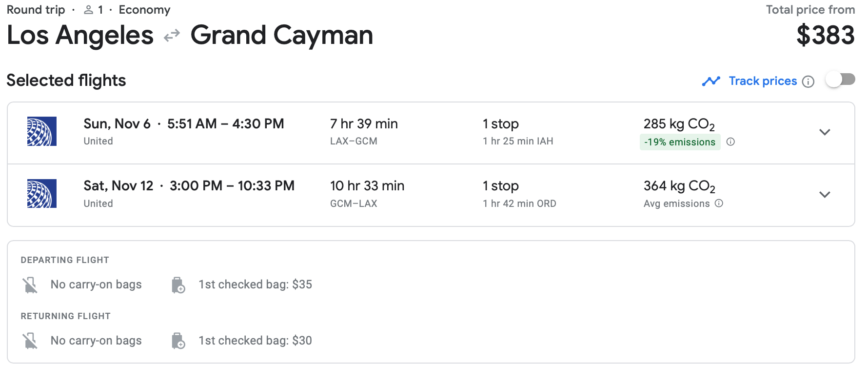868x366 pixels.
Task: Click returning flight no carry-on bags icon
Action: point(30,341)
